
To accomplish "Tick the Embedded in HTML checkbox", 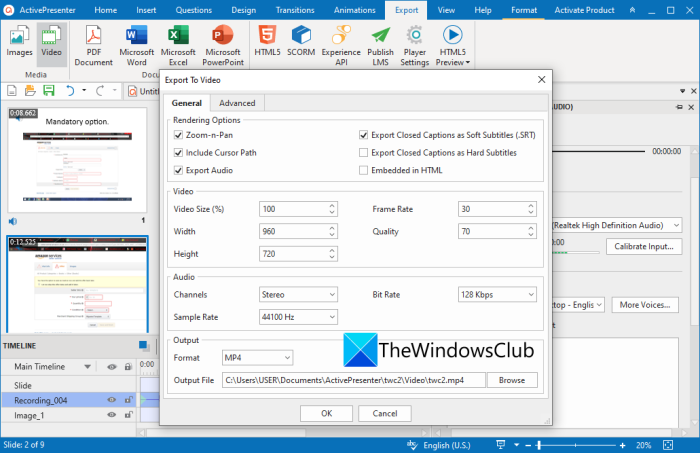I will [363, 170].
